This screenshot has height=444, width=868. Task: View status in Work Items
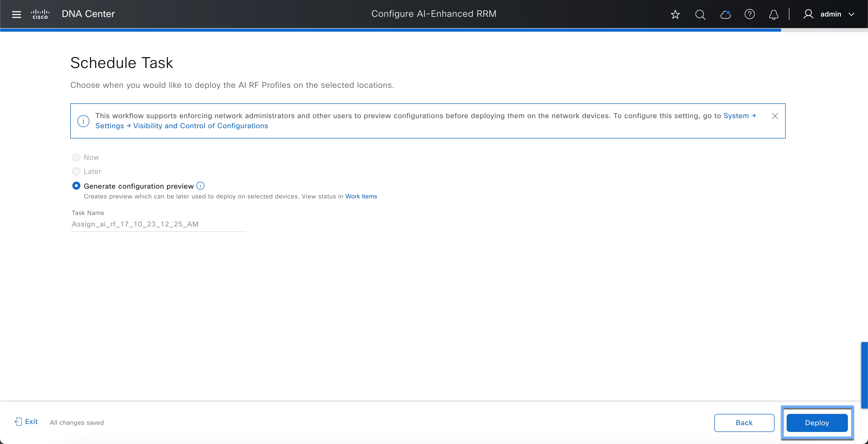coord(361,197)
